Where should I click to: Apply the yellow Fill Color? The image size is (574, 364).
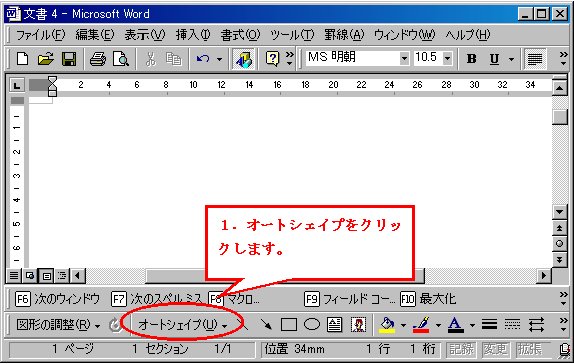click(387, 324)
